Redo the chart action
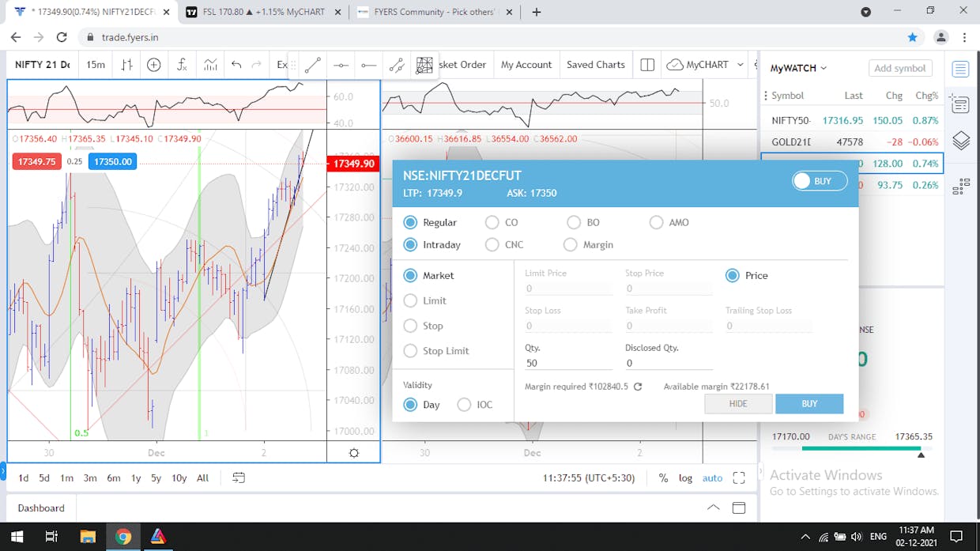Viewport: 980px width, 551px height. point(256,65)
